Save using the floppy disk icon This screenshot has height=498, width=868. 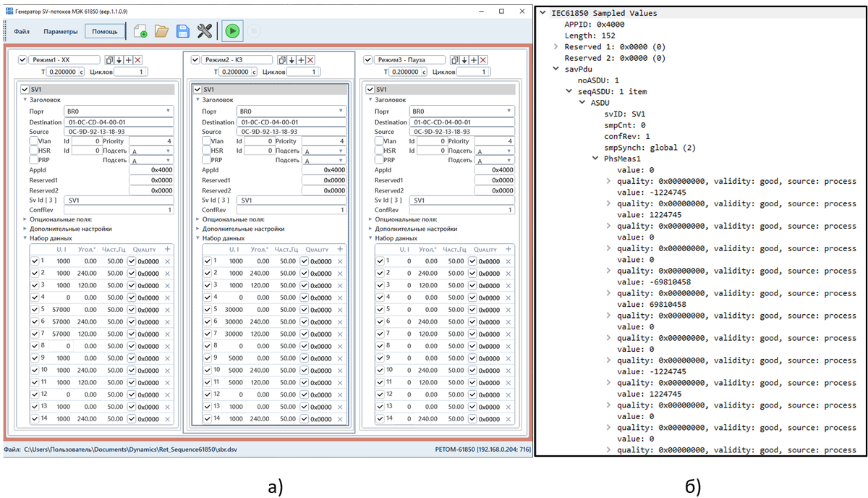click(x=183, y=31)
